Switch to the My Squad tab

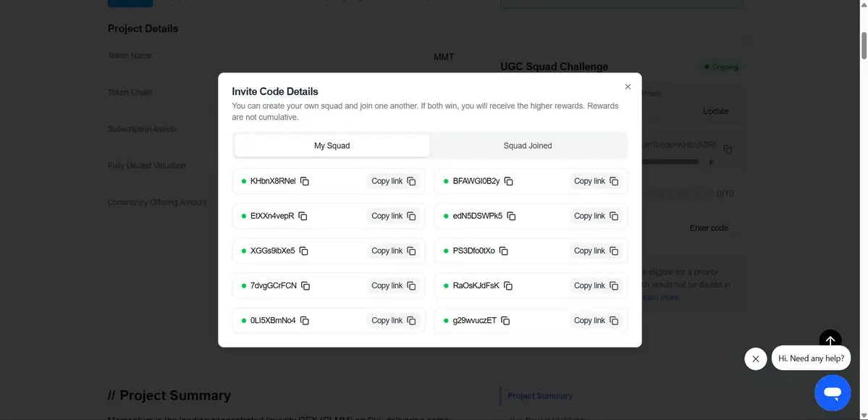point(332,146)
